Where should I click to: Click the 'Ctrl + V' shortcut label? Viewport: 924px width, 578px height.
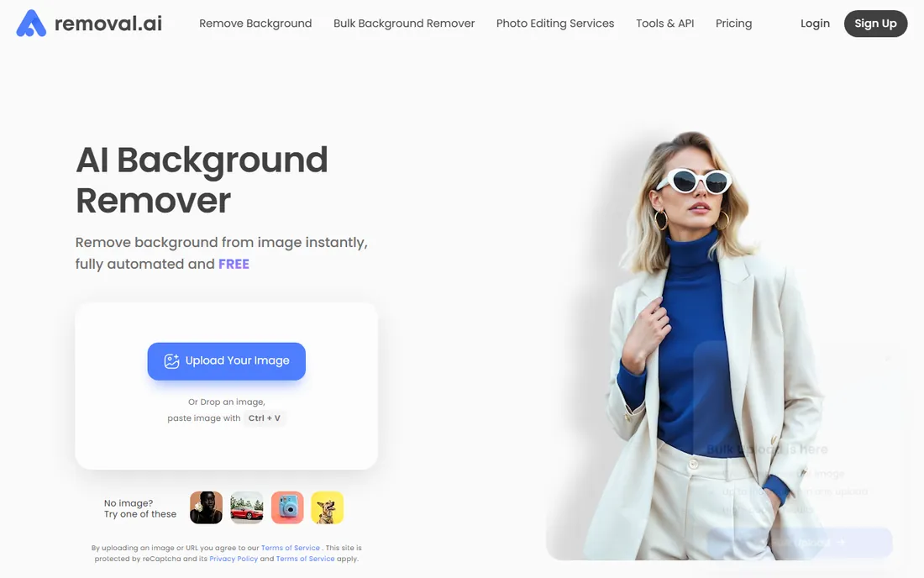pos(264,418)
